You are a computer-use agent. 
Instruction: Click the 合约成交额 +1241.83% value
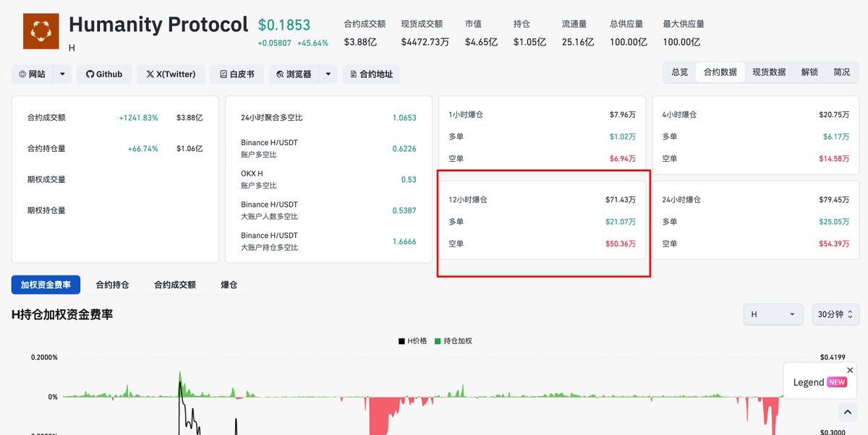click(139, 117)
